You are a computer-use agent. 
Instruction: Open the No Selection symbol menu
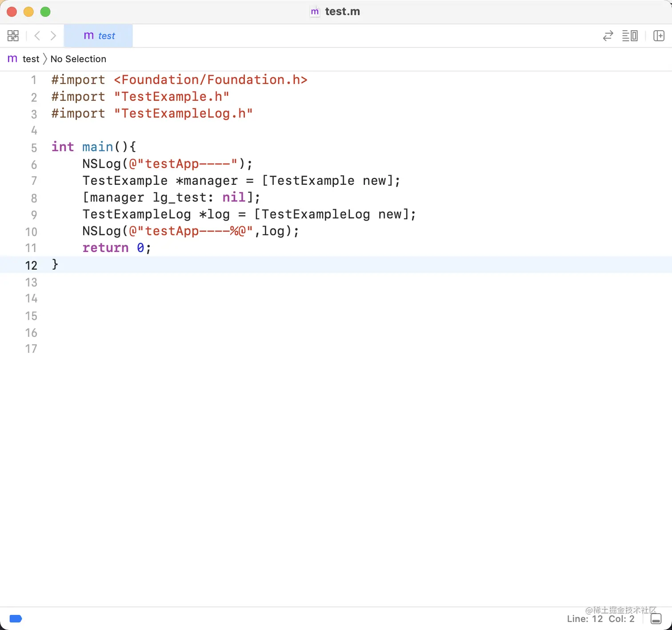[78, 59]
